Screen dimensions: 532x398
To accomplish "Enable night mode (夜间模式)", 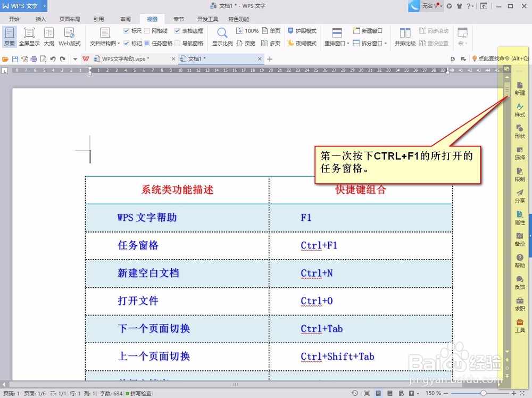I will 302,44.
